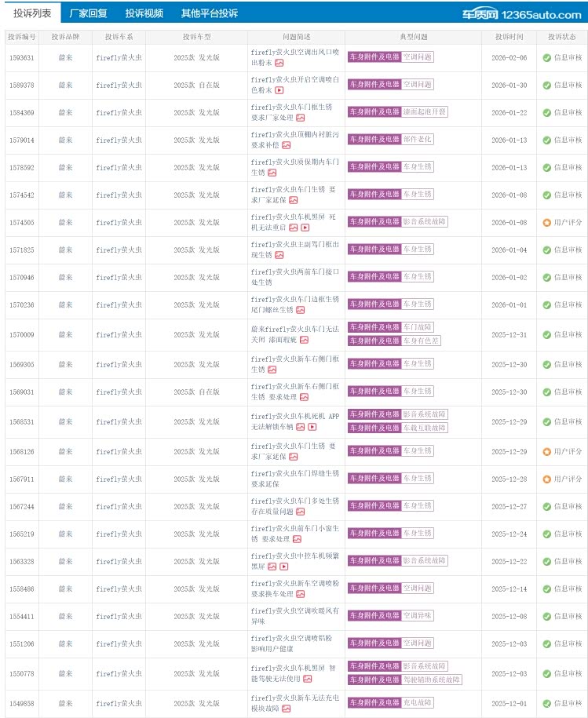
Task: Click the 影音系统故障 tag in complaint 1574505
Action: pos(425,221)
